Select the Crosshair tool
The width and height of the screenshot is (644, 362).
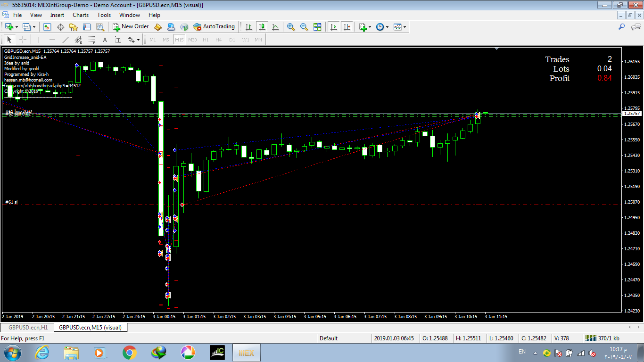[23, 40]
